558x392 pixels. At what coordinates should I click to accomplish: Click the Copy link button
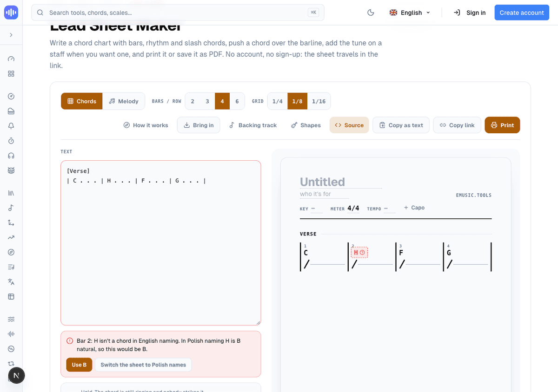[x=457, y=125]
